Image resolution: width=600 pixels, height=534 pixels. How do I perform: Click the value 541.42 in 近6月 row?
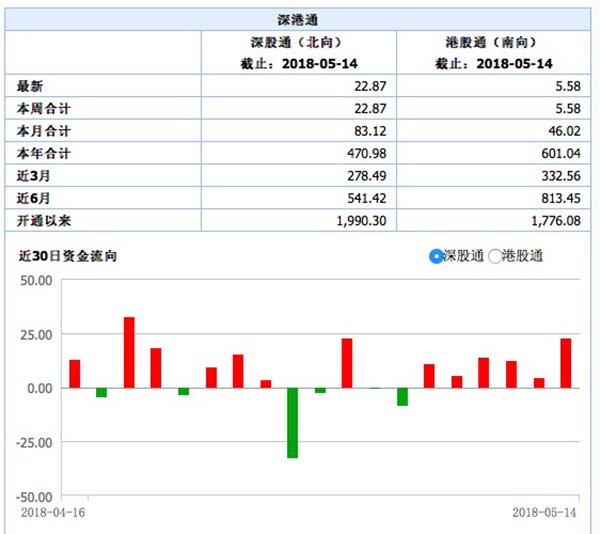click(x=367, y=198)
